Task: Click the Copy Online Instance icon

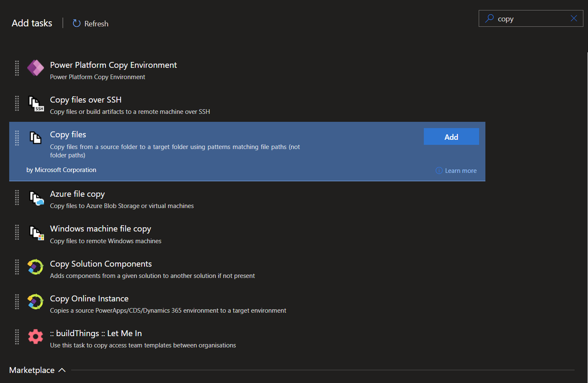Action: 36,302
